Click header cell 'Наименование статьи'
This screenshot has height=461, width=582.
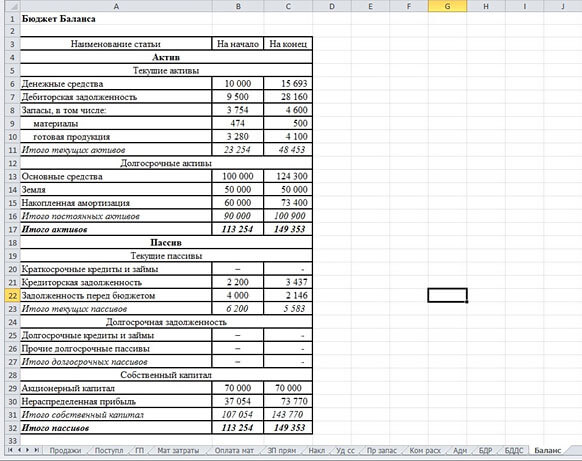[116, 44]
